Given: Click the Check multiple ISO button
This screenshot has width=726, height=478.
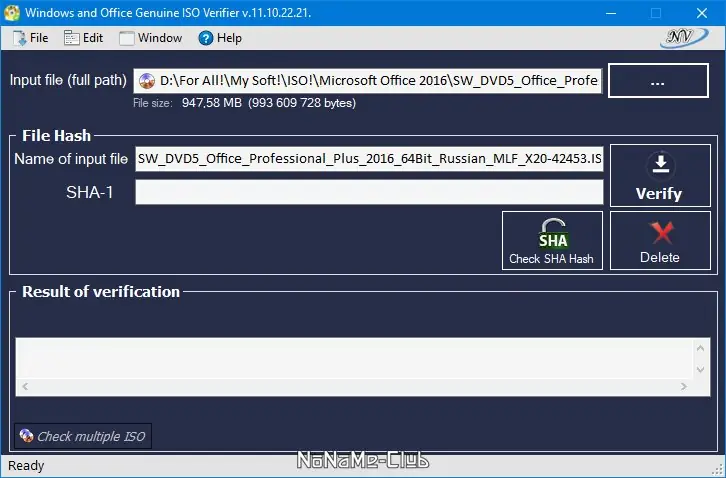Looking at the screenshot, I should tap(83, 436).
